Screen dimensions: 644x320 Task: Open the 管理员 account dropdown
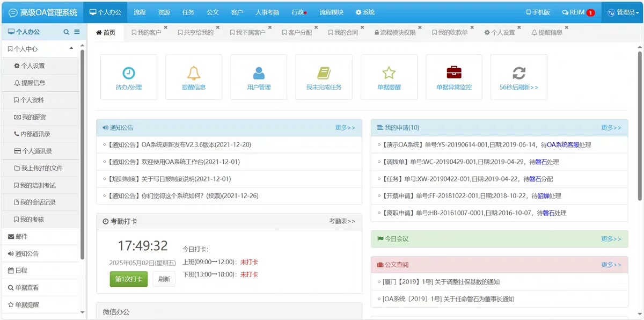pos(623,12)
